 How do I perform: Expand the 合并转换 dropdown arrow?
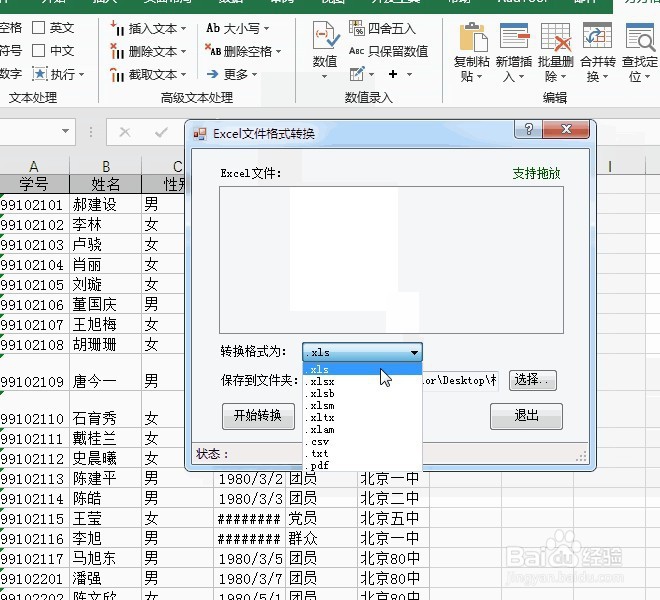(605, 77)
